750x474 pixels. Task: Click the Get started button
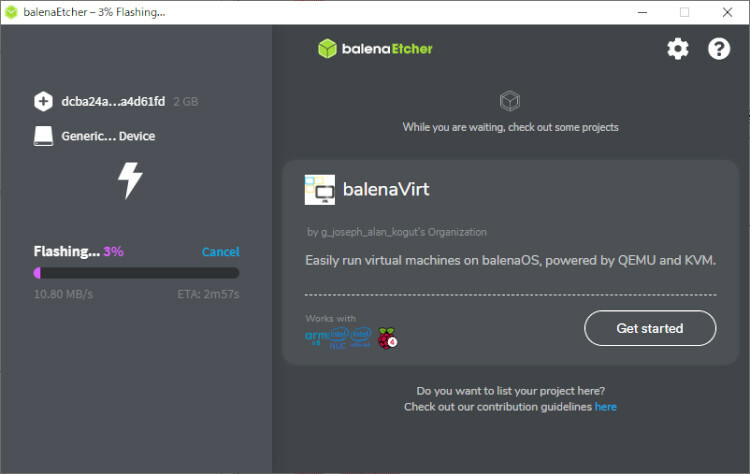tap(650, 328)
